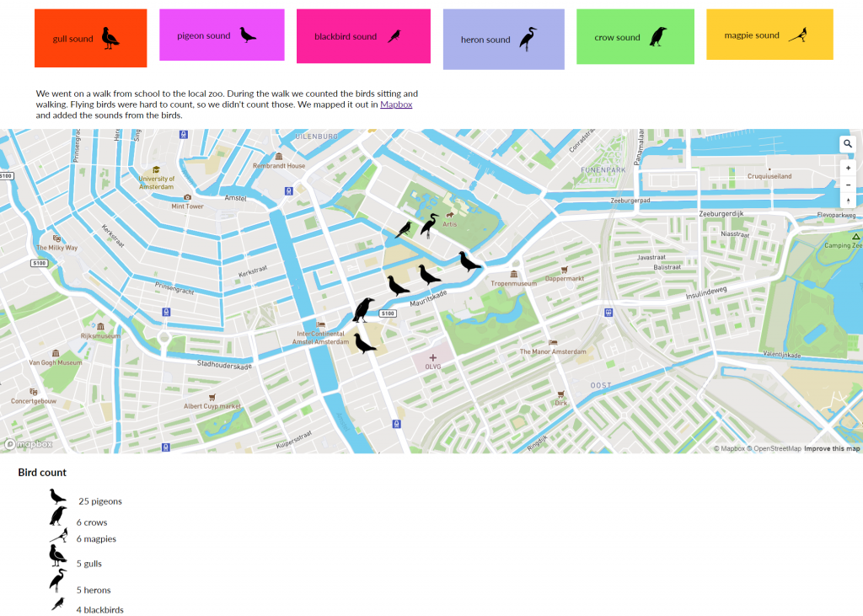This screenshot has width=863, height=616.
Task: Select the "5 herons" count text
Action: [94, 590]
